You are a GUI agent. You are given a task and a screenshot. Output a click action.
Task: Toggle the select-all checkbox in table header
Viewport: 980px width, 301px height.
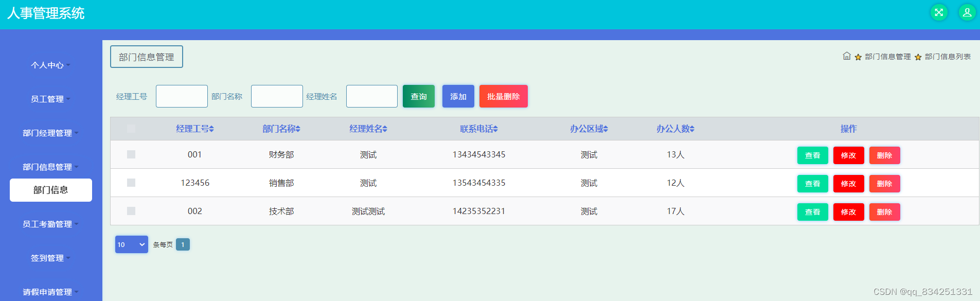click(x=131, y=129)
